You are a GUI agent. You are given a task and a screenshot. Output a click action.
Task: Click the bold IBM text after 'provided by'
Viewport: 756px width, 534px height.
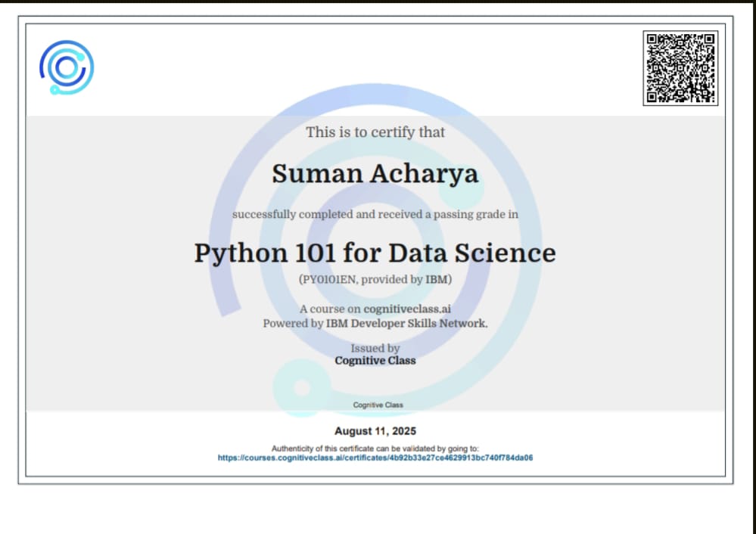tap(437, 280)
